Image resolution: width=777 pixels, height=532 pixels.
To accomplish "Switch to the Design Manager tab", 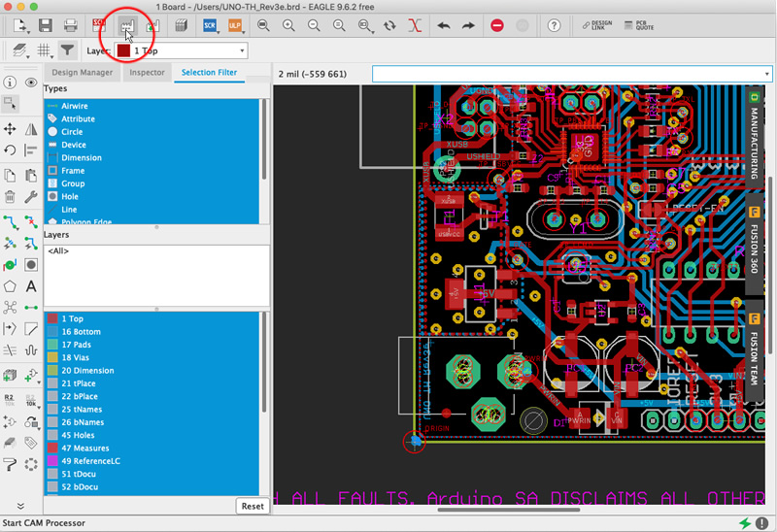I will tap(83, 72).
